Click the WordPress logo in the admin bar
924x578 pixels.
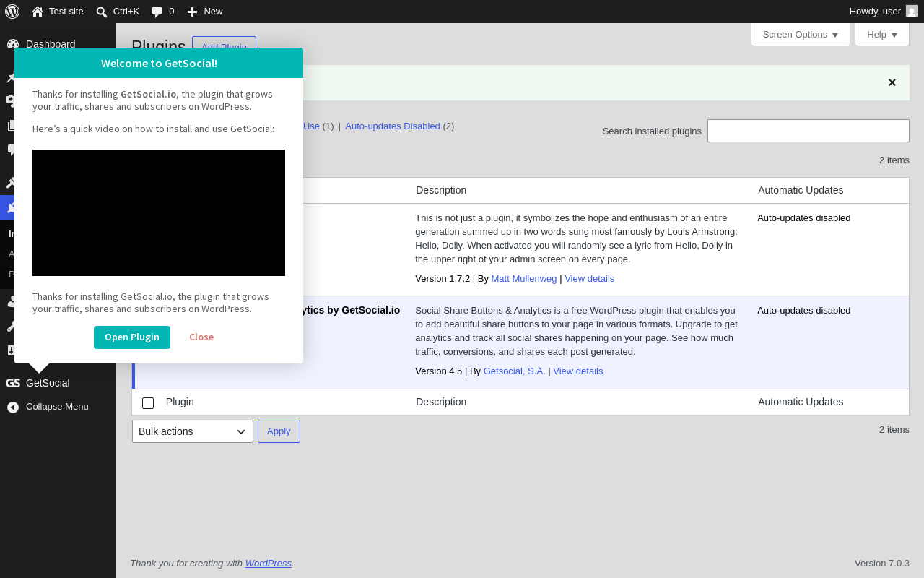tap(12, 12)
